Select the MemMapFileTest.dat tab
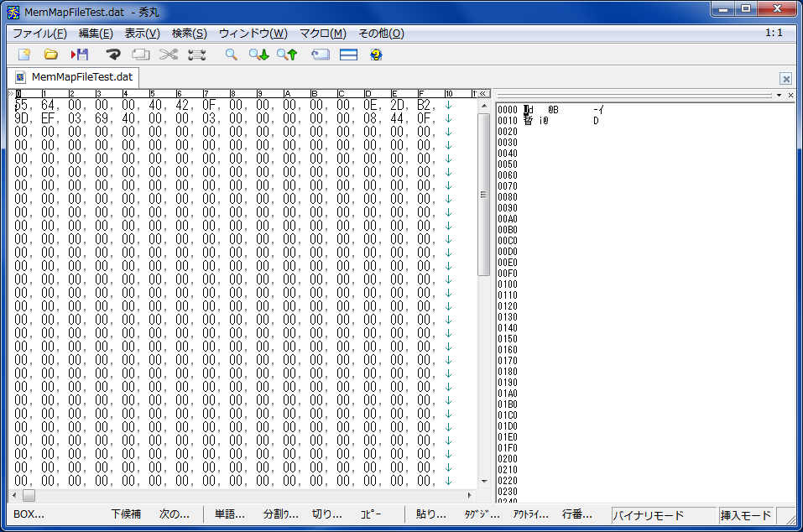Viewport: 803px width, 532px height. (73, 77)
